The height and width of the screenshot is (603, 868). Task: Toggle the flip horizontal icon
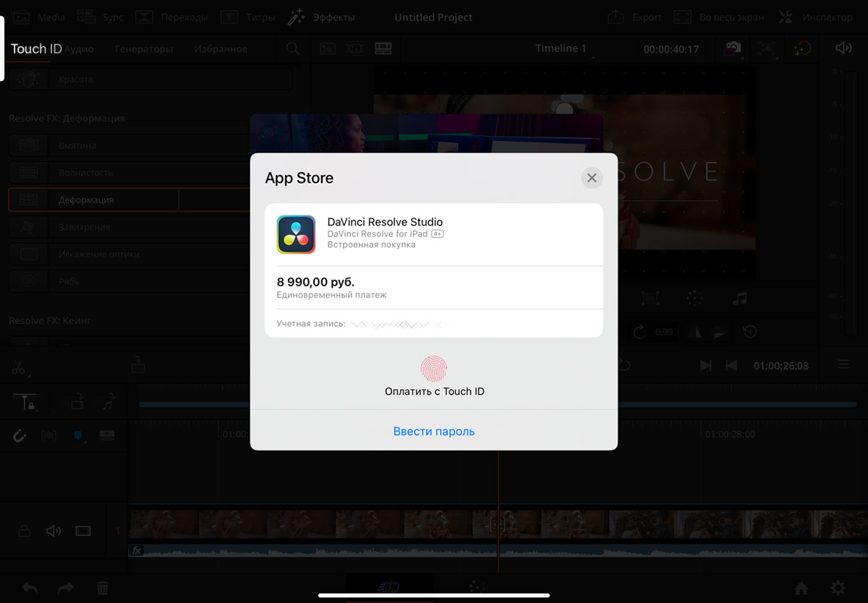click(x=694, y=332)
